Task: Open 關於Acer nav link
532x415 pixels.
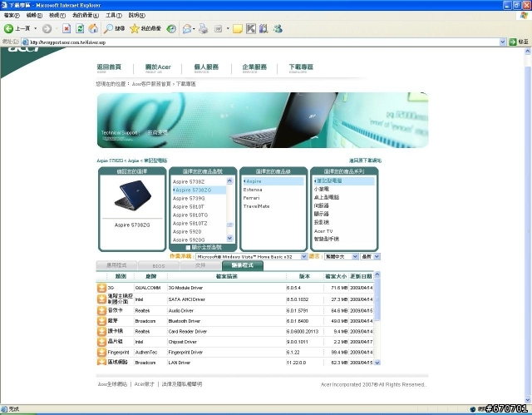Action: coord(158,67)
